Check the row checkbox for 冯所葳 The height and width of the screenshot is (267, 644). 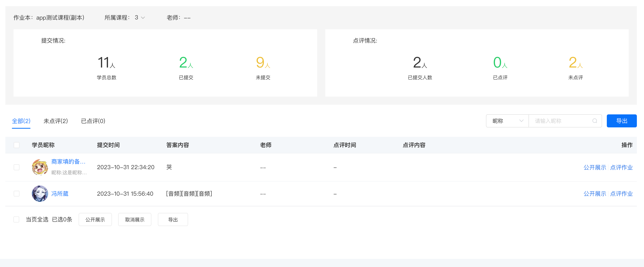tap(17, 194)
